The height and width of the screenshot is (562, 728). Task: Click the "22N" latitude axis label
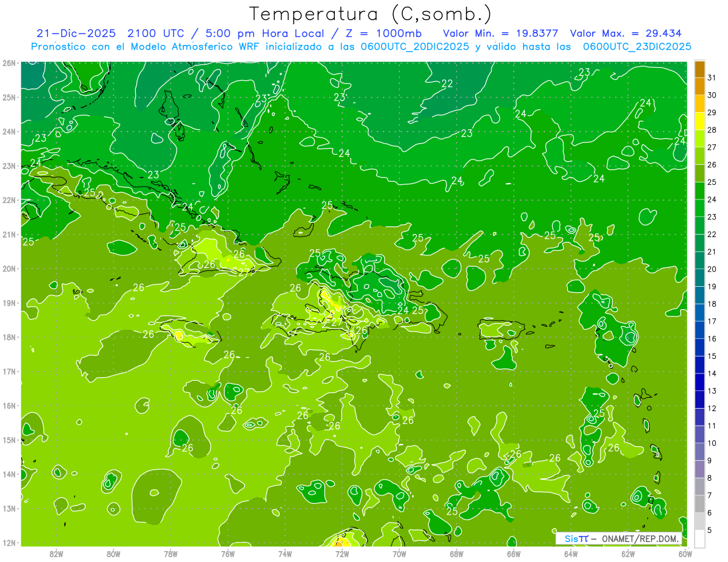9,200
